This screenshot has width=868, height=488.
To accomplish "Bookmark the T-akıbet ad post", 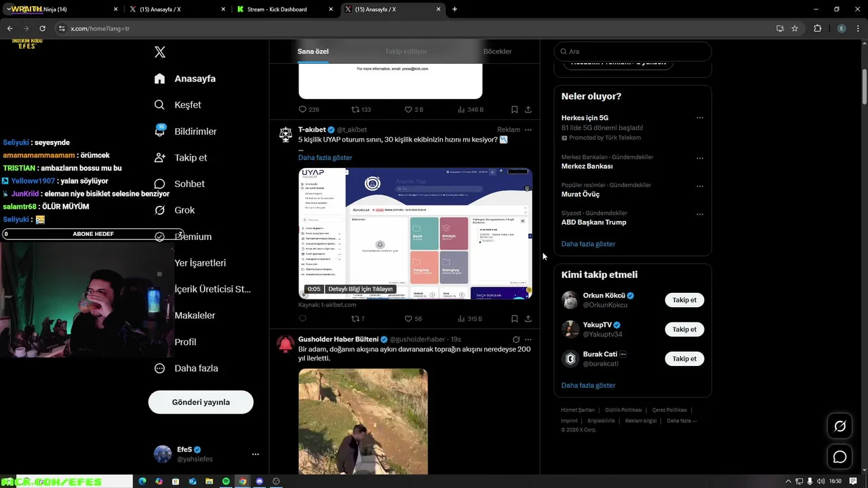I will [x=515, y=319].
